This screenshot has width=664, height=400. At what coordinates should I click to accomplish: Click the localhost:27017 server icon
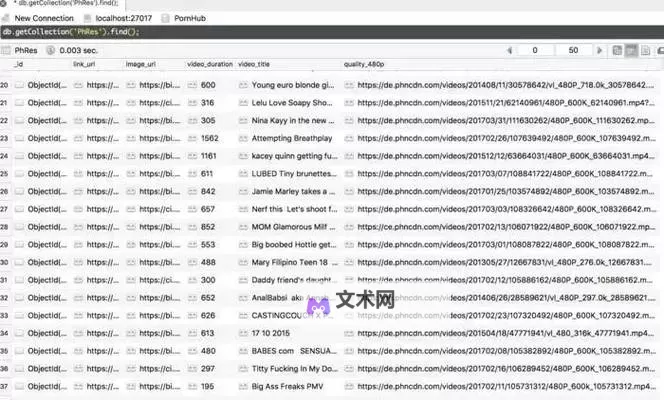(87, 18)
